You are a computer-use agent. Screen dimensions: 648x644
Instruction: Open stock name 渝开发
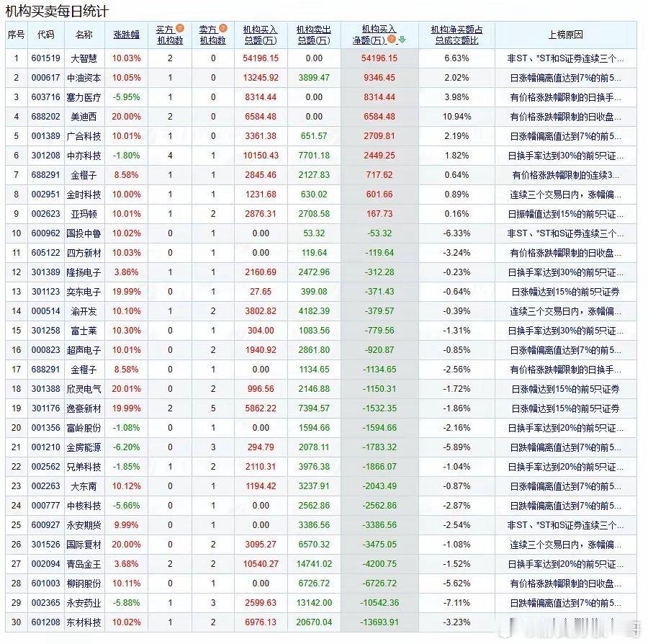[x=84, y=311]
